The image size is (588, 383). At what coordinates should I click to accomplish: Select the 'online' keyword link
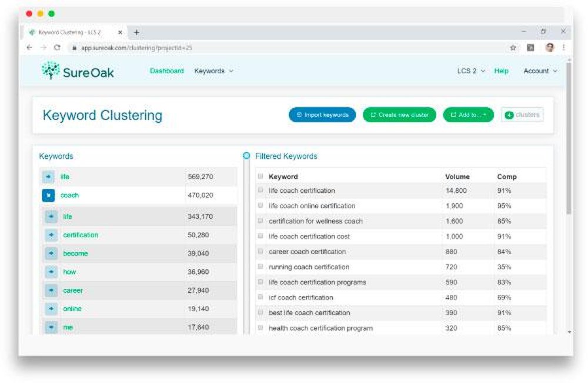pos(72,309)
